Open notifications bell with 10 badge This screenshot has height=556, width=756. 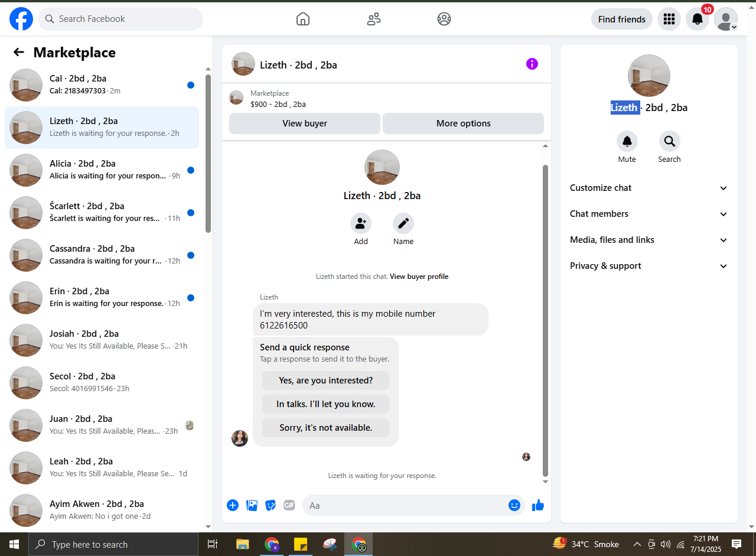click(x=697, y=19)
